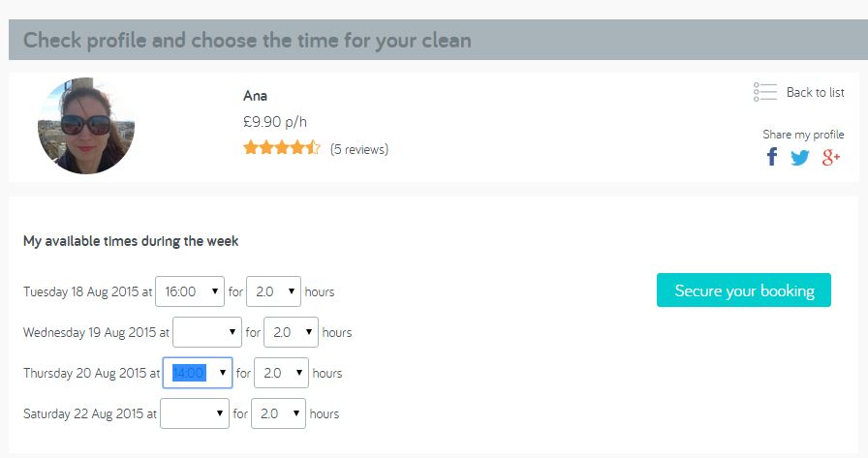Viewport: 868px width, 458px height.
Task: Click cleaner name Ana
Action: coord(255,96)
